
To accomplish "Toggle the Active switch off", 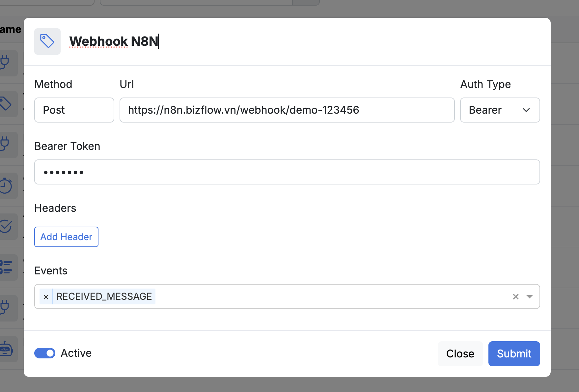I will pos(45,353).
